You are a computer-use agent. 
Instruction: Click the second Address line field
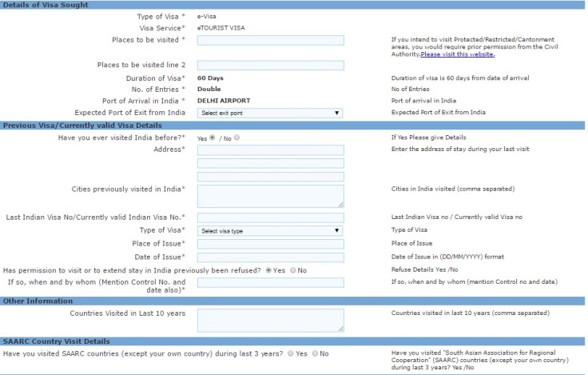(270, 163)
